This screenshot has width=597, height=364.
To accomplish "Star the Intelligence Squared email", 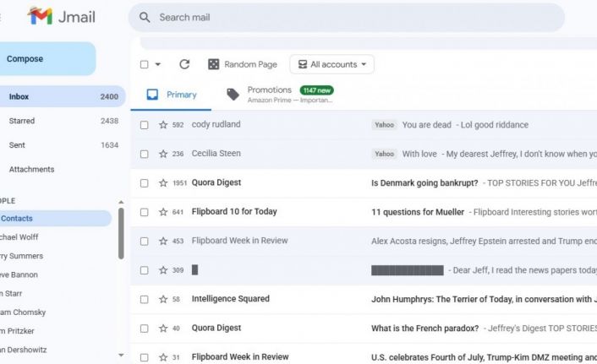I will (x=163, y=299).
